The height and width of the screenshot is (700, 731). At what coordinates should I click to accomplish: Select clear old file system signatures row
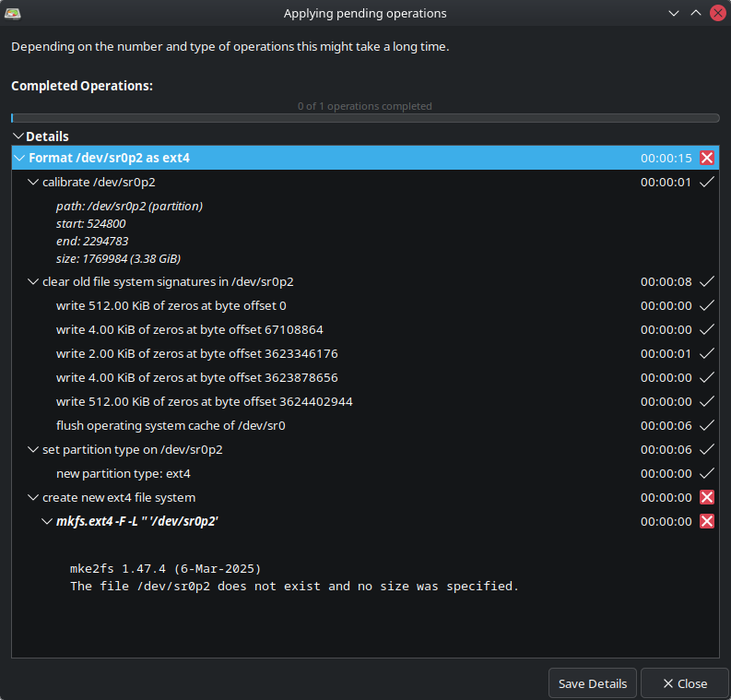[x=365, y=281]
